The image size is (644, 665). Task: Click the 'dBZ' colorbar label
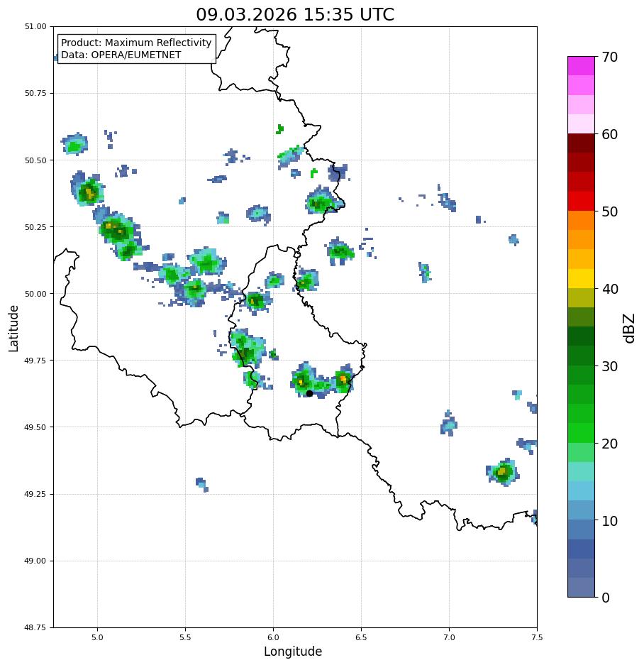click(x=630, y=328)
